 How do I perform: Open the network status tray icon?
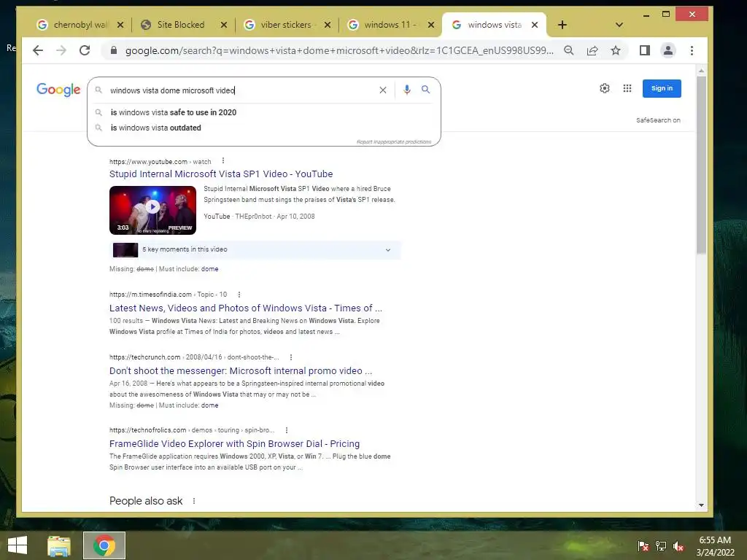click(661, 546)
